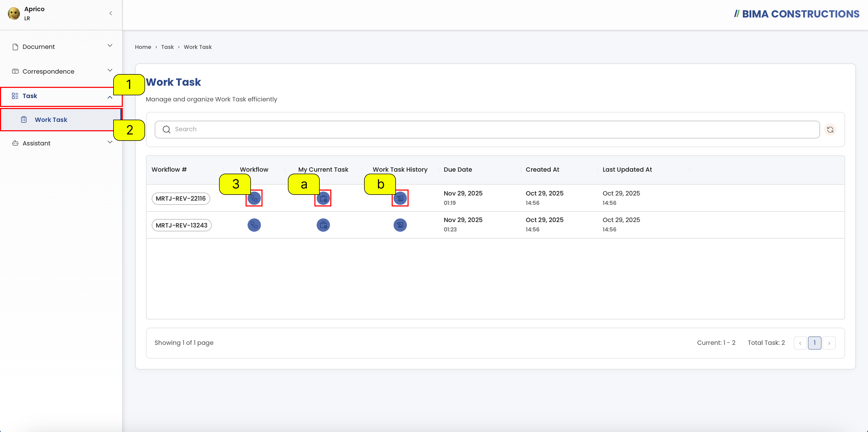Go to the previous page arrow
868x432 pixels.
pos(800,343)
